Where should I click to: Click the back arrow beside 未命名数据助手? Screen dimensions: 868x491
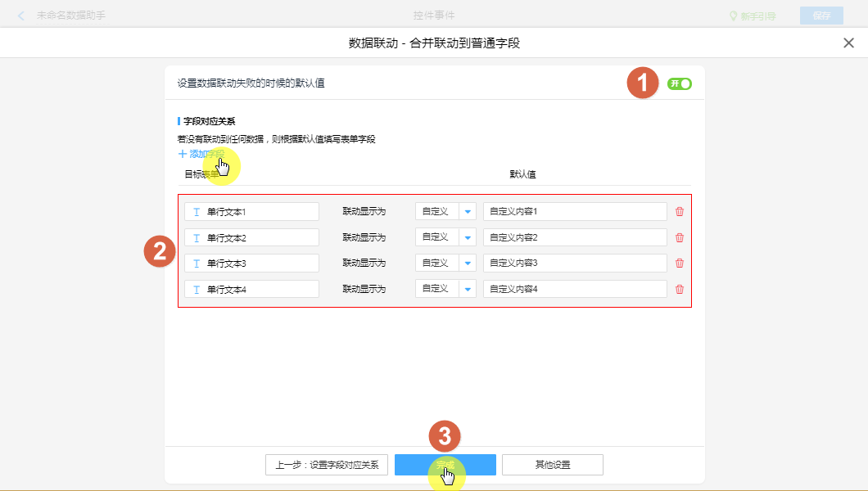[21, 16]
